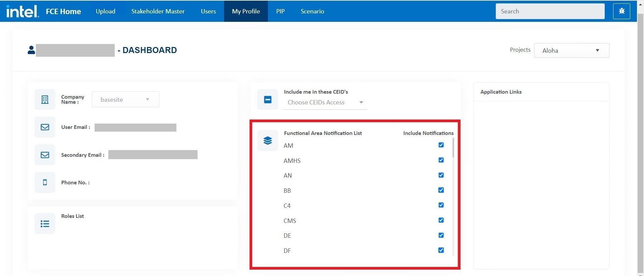Click the CEID minus-square icon
Image resolution: width=644 pixels, height=276 pixels.
click(x=268, y=99)
